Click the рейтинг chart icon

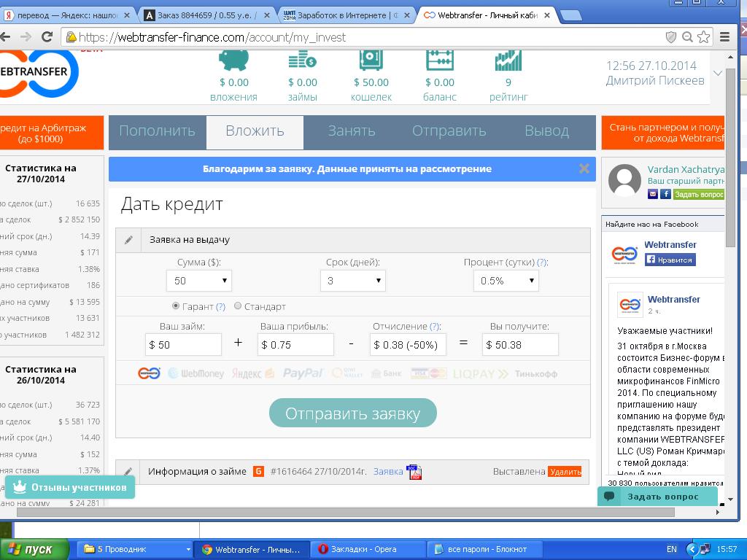coord(508,61)
